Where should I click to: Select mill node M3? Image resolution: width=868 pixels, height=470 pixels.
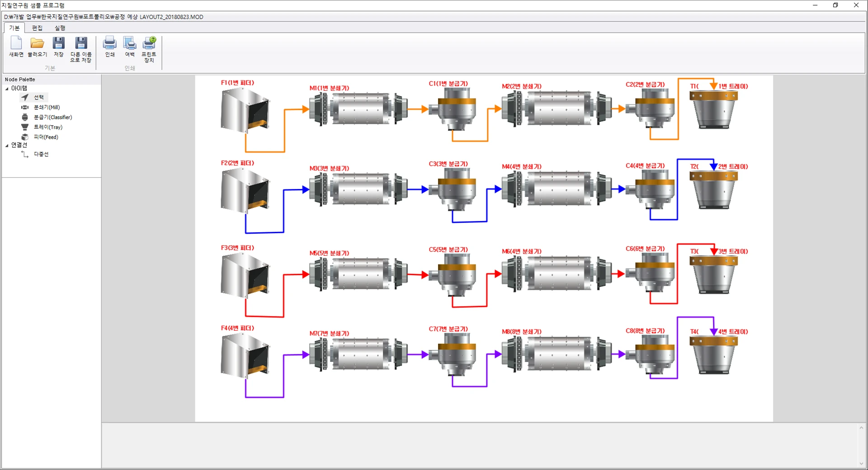[x=359, y=189]
